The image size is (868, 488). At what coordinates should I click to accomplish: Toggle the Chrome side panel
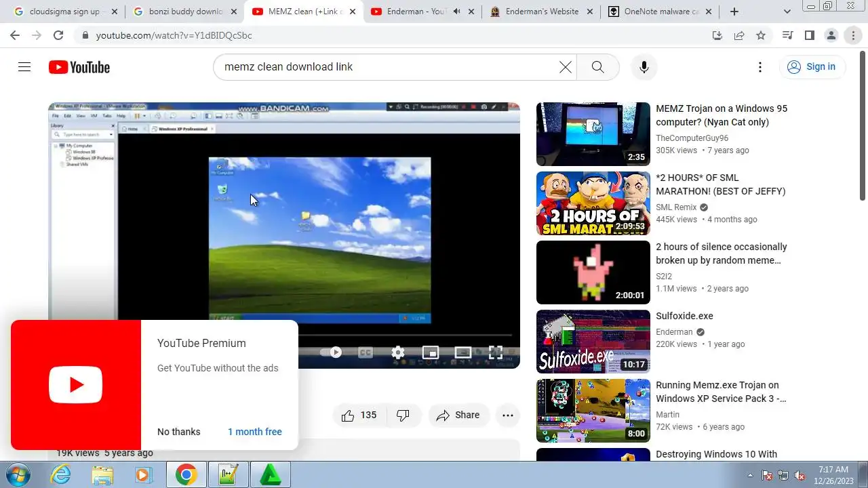point(809,35)
